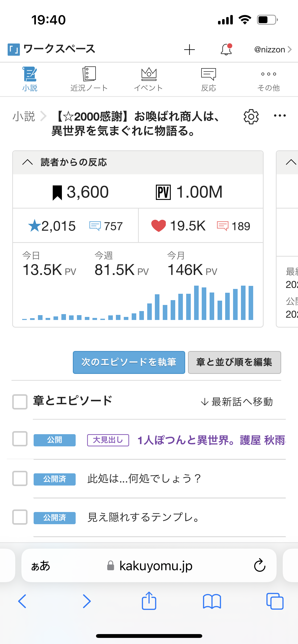This screenshot has height=644, width=298.
Task: Tick the checkbox for 此処は…何処でしょう？
Action: (20, 478)
